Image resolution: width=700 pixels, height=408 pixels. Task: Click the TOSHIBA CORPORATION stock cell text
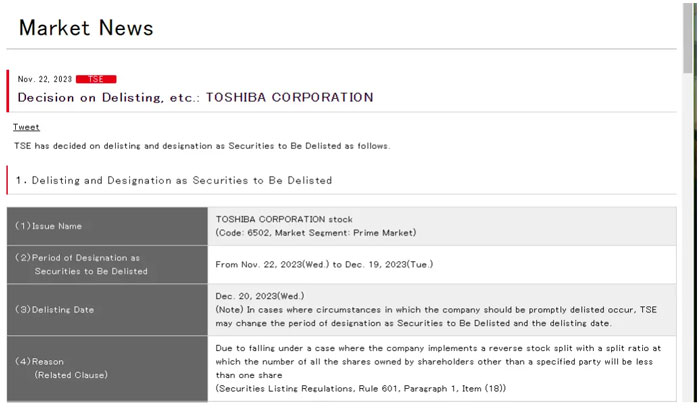[x=284, y=219]
